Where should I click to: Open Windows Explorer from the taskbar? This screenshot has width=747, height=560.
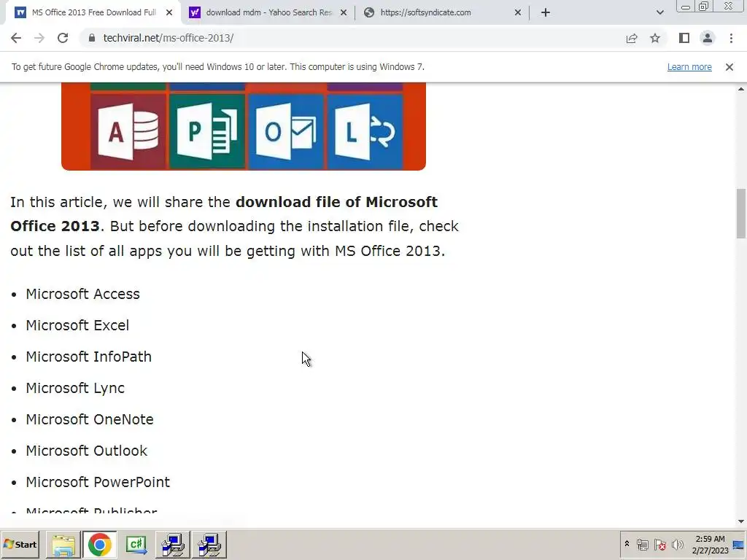(63, 545)
